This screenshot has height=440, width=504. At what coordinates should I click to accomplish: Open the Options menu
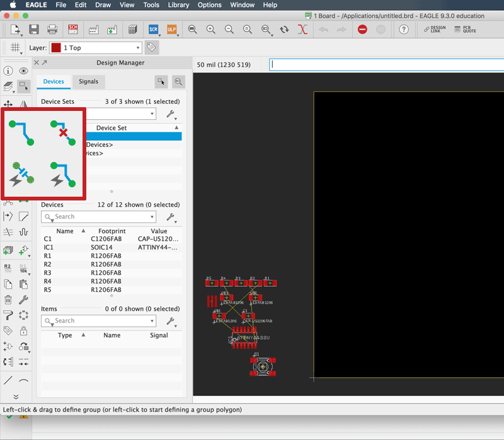pos(210,5)
